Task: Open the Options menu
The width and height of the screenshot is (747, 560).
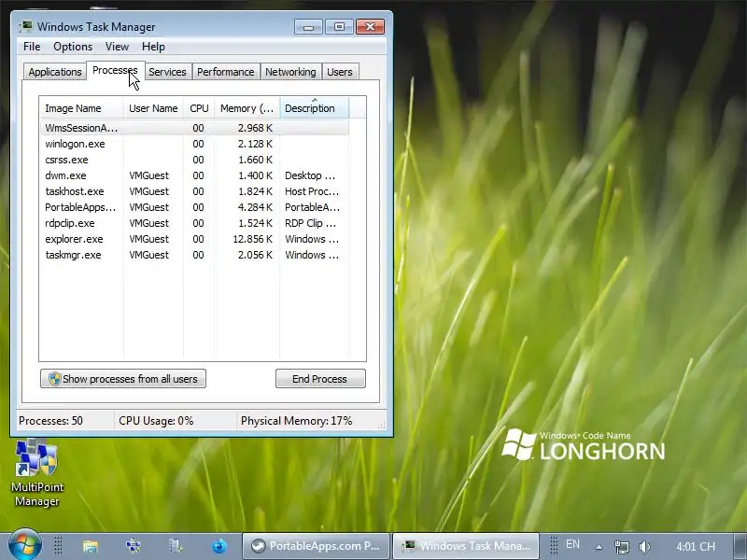Action: pos(73,47)
